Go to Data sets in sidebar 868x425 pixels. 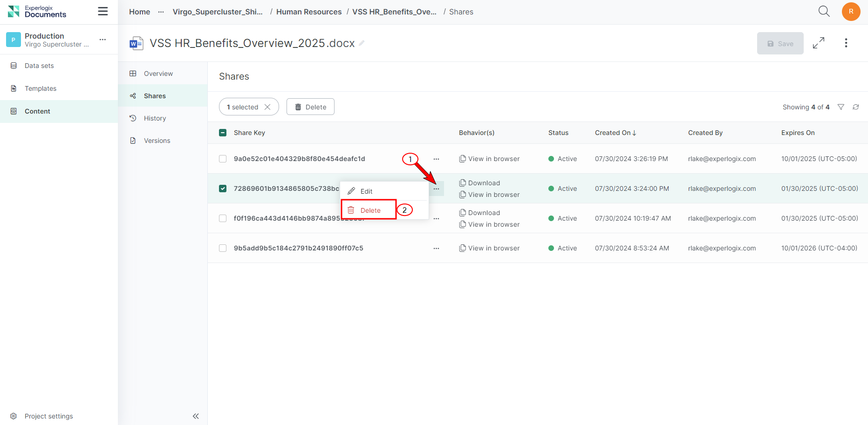pos(59,66)
